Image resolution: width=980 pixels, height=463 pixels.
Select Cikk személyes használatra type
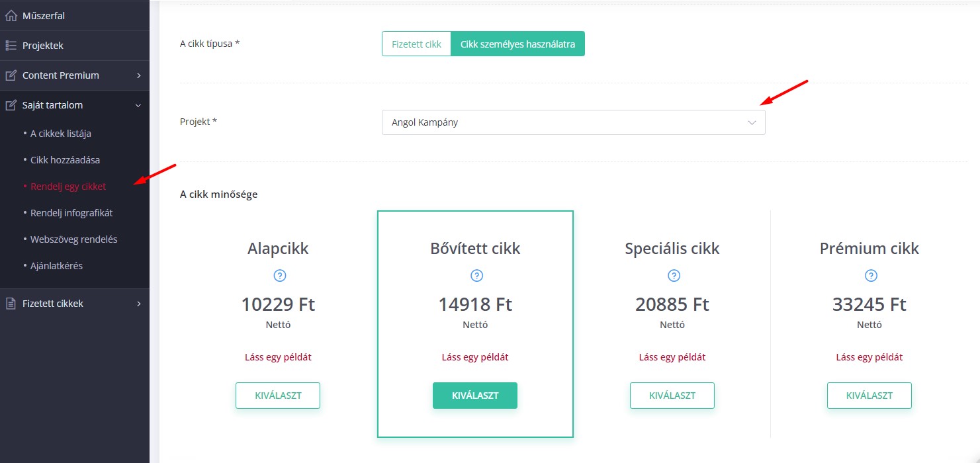tap(517, 44)
